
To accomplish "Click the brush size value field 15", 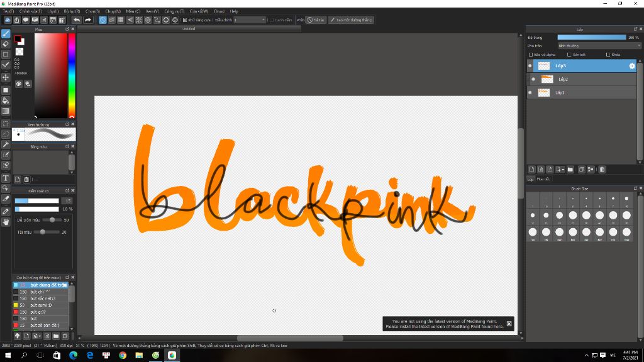I will pos(68,200).
